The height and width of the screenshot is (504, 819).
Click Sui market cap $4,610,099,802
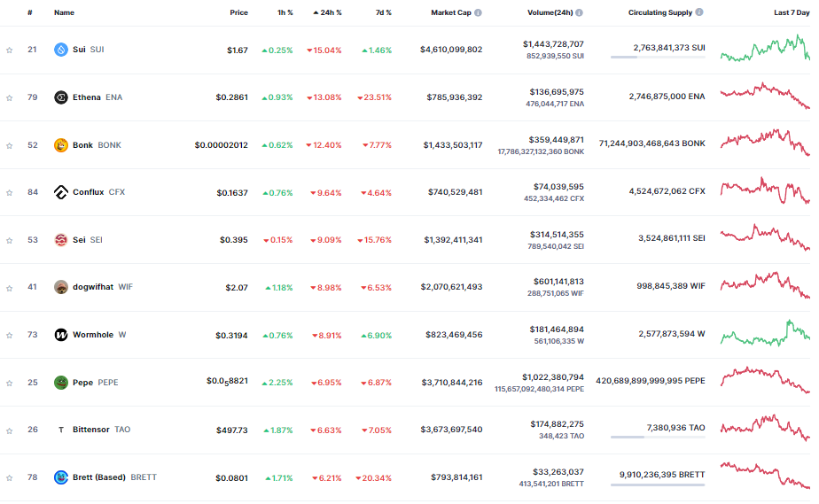tap(451, 50)
